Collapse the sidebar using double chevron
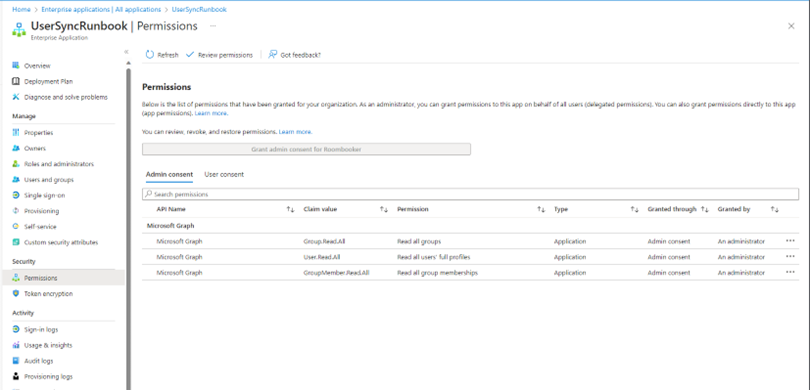This screenshot has width=810, height=390. [x=126, y=52]
